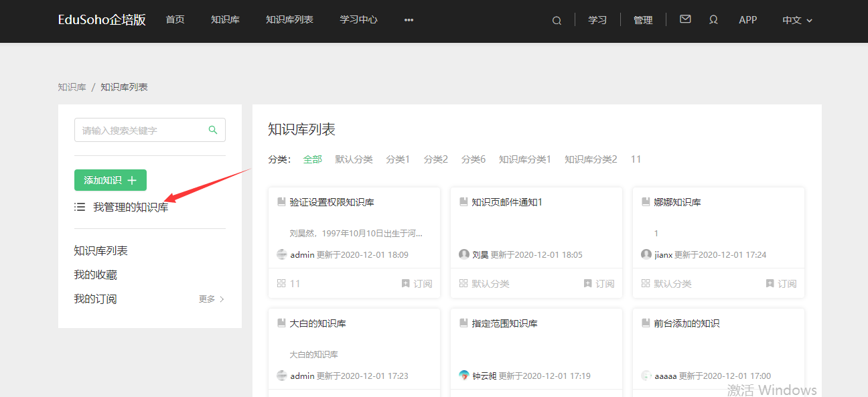Click the book icon on 指定范围知识库 card
Screen dimensions: 868x397
(463, 323)
